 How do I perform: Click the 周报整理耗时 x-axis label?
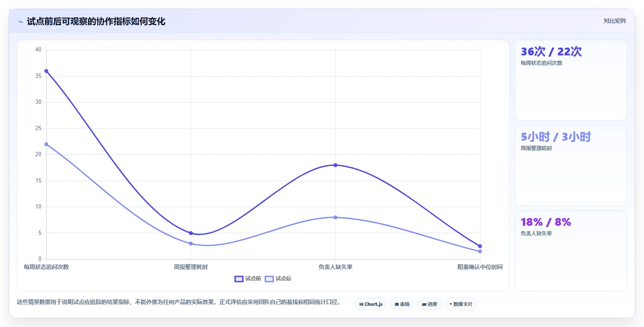(191, 267)
